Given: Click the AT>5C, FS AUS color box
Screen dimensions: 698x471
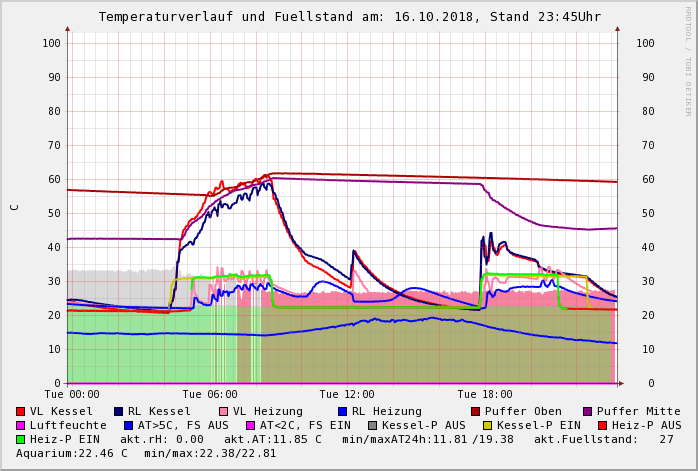Looking at the screenshot, I should 129,425.
